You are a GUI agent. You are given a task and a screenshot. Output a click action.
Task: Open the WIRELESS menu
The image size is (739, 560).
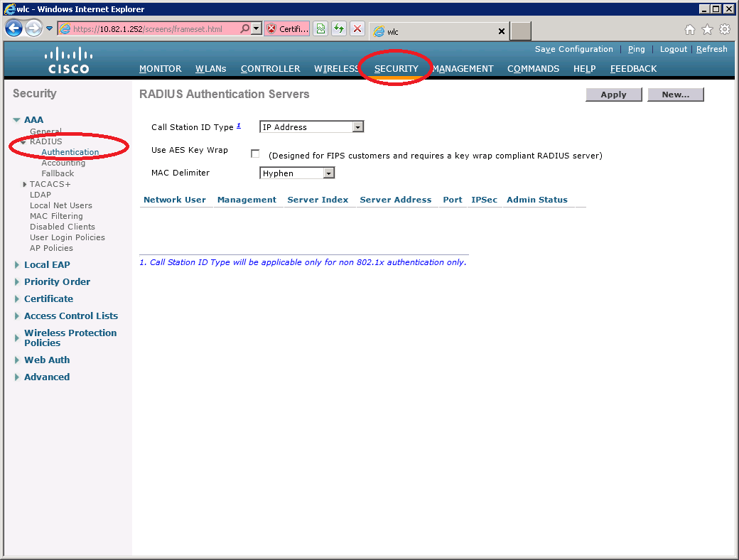tap(337, 69)
